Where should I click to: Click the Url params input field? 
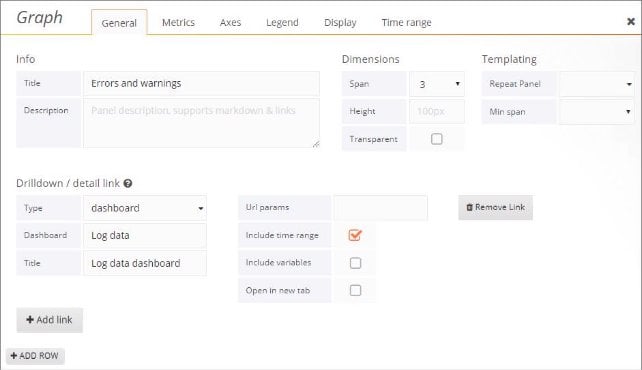click(380, 208)
